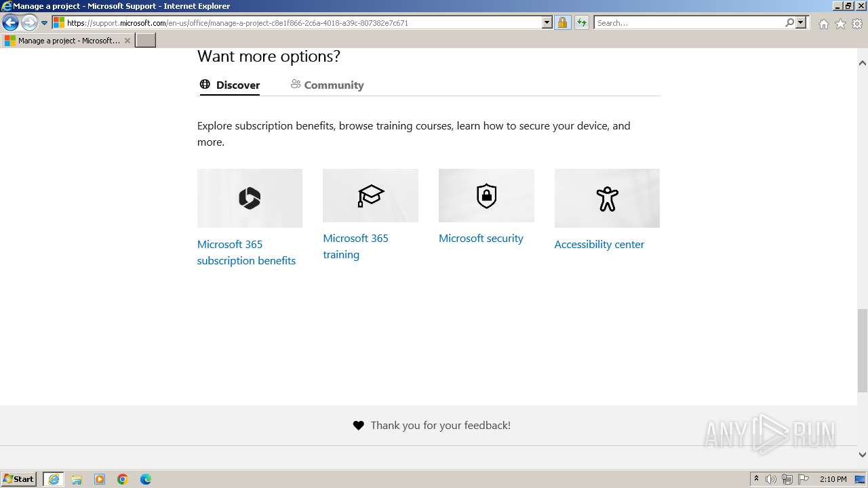Click the browser Back arrow button
The height and width of the screenshot is (488, 868).
pos(10,23)
